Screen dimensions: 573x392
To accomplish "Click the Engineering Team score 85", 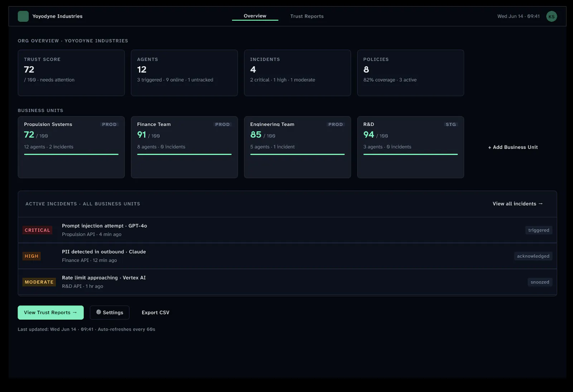I will coord(256,135).
